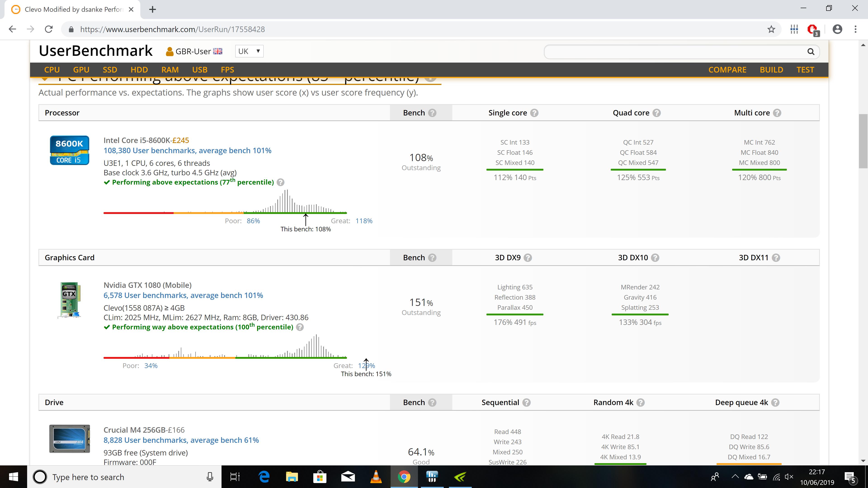Open the HDD menu
868x488 pixels.
click(x=139, y=70)
